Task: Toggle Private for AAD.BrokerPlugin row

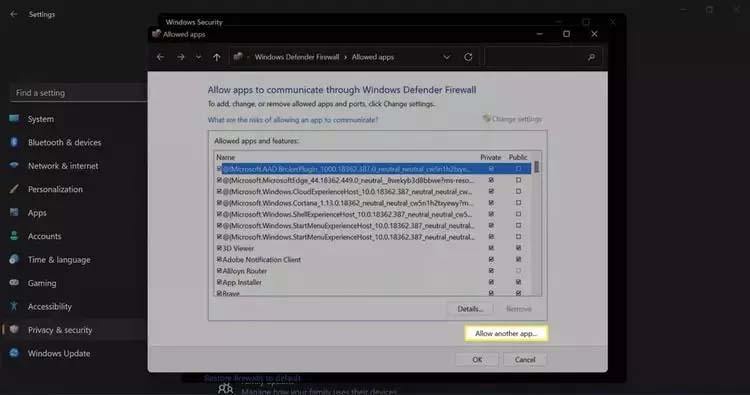Action: tap(491, 169)
